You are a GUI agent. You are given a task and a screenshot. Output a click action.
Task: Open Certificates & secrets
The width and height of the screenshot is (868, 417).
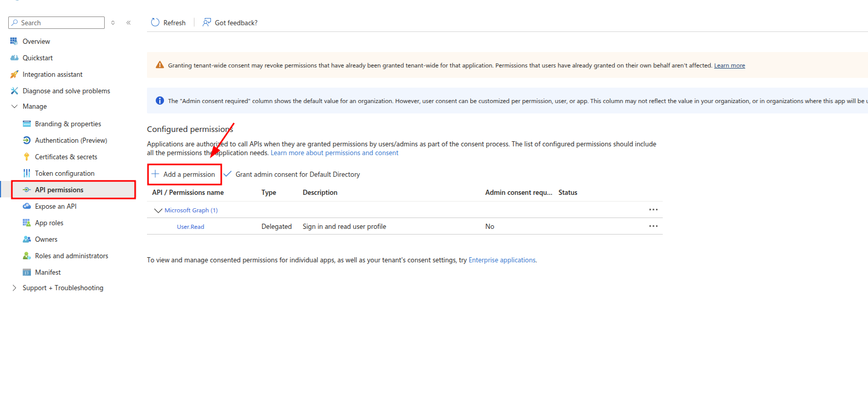point(66,157)
